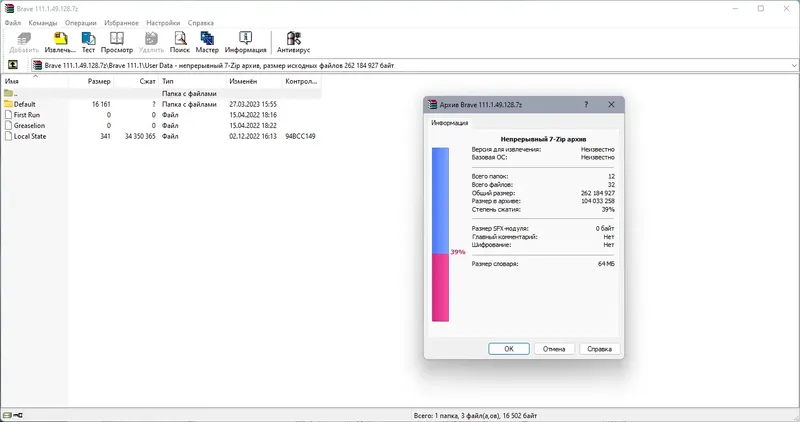The image size is (800, 422).
Task: Click the Отмена button
Action: 554,349
